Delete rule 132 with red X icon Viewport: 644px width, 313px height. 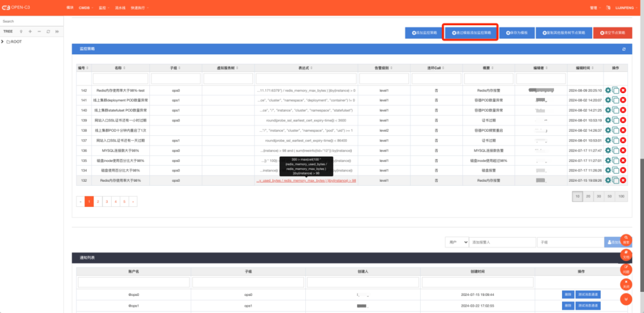pyautogui.click(x=623, y=180)
